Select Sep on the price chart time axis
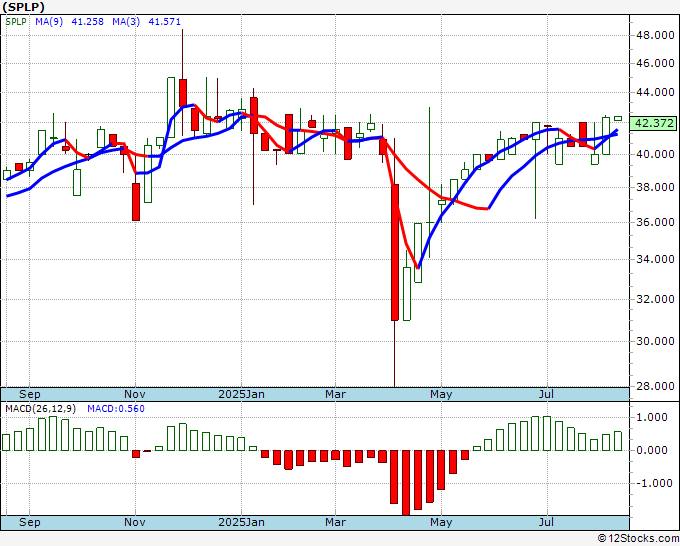The height and width of the screenshot is (546, 680). coord(29,395)
